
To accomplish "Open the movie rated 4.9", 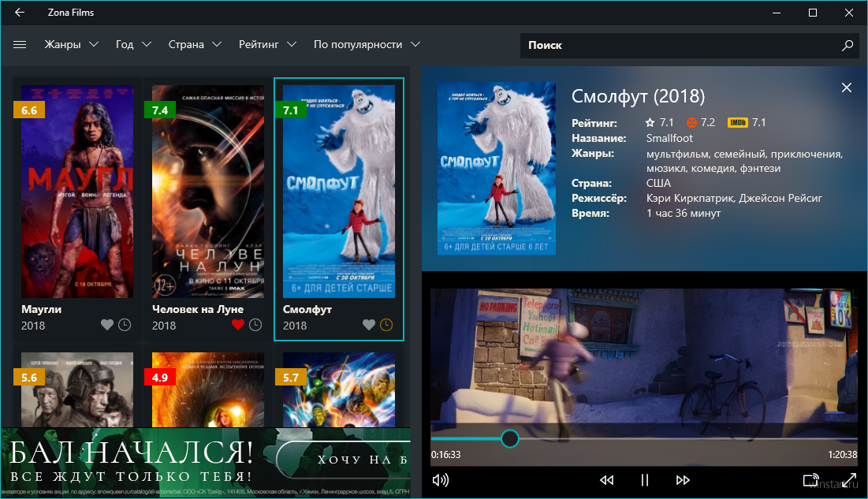I will click(x=208, y=390).
